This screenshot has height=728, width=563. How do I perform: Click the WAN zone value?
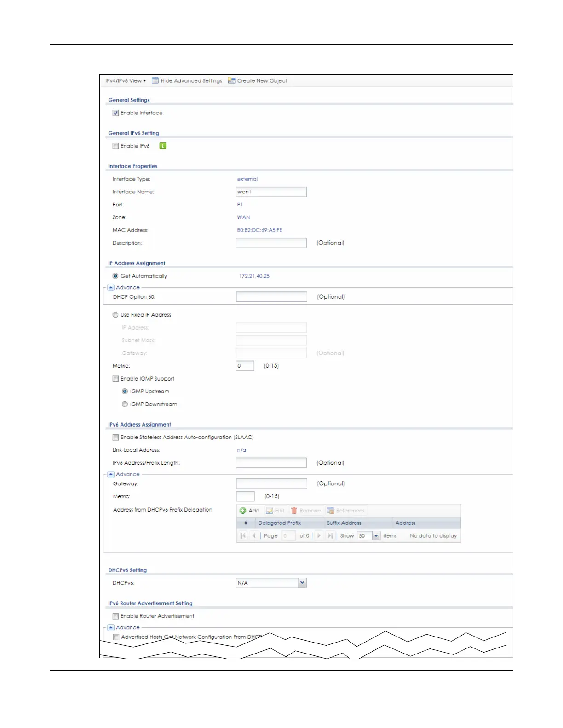[x=244, y=217]
